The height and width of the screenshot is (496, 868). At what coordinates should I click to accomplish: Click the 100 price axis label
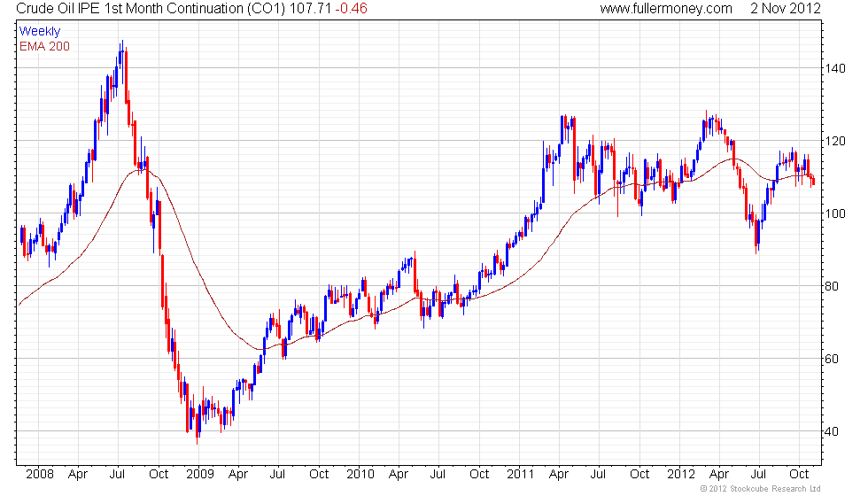(835, 213)
